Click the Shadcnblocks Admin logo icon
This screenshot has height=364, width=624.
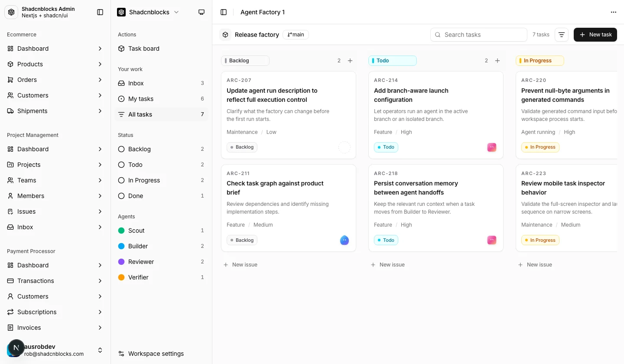[11, 12]
